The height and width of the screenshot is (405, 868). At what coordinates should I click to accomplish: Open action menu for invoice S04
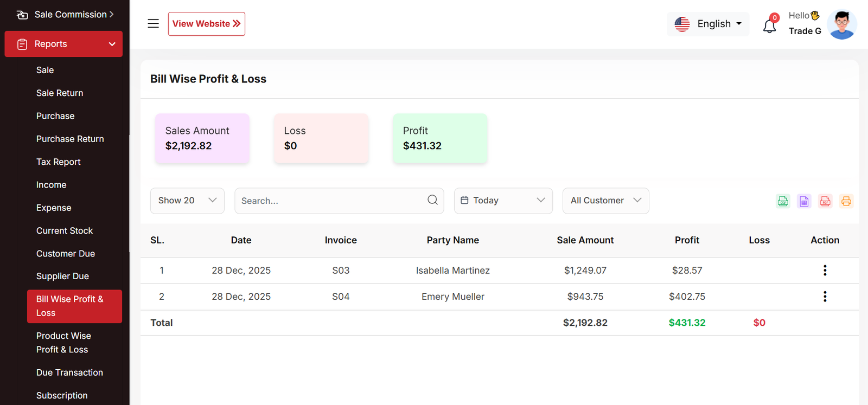[825, 297]
